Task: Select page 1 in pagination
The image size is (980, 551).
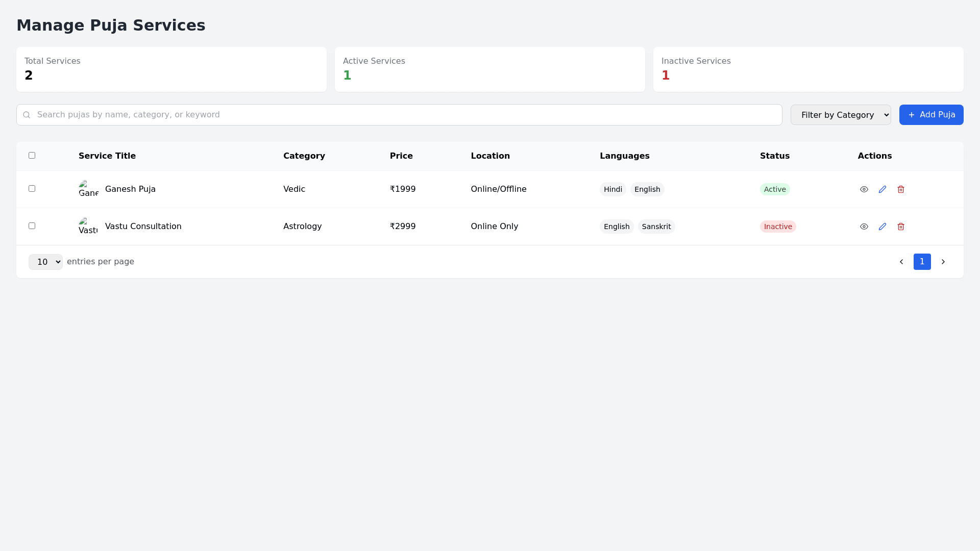Action: tap(922, 262)
